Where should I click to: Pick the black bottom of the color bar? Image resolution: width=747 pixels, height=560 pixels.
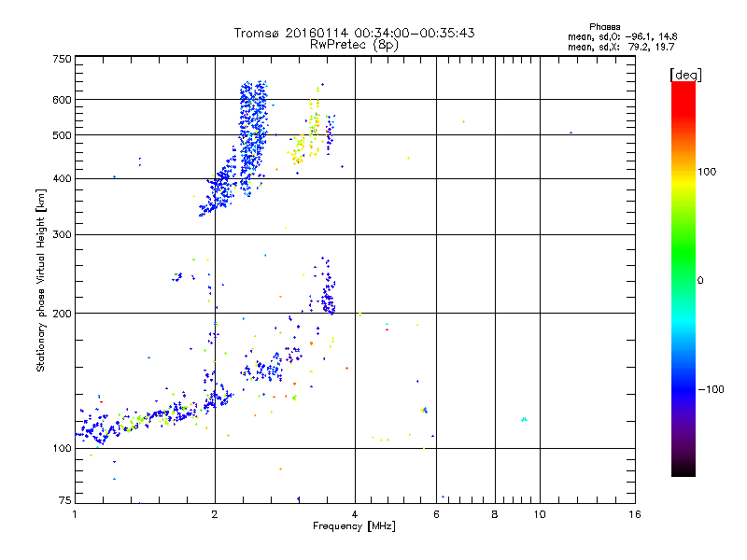click(x=684, y=469)
